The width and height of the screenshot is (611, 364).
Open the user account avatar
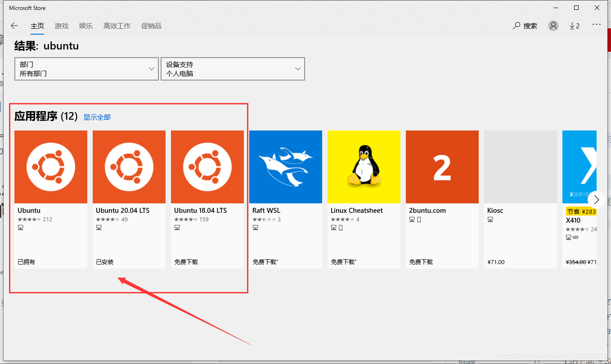tap(553, 26)
